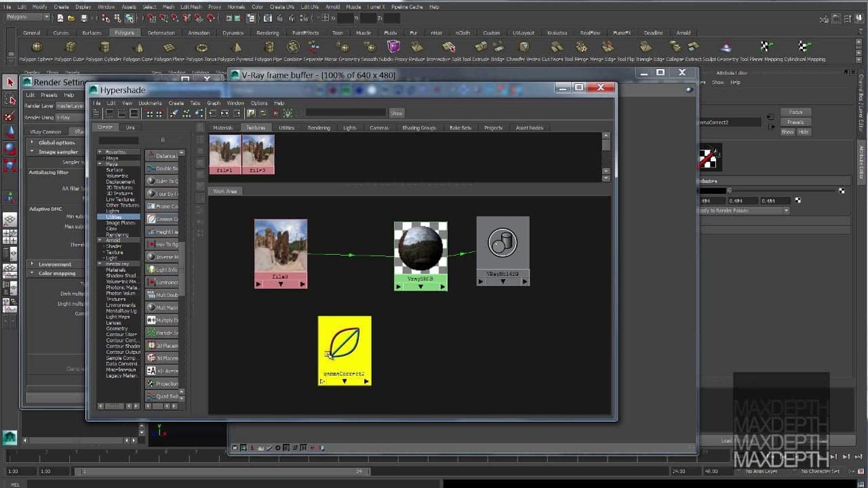Screen dimensions: 868x488
Task: Open the Work Area tab
Action: (x=225, y=191)
